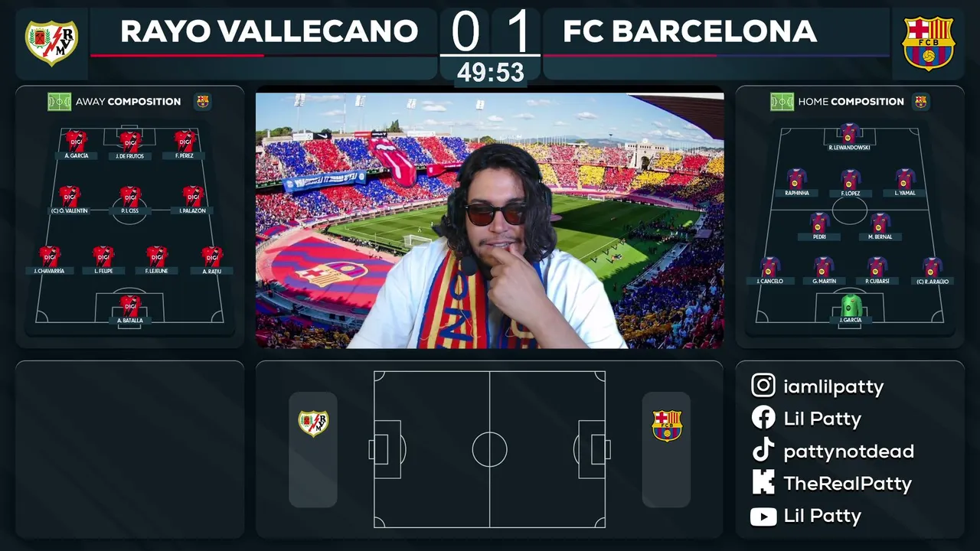Image resolution: width=980 pixels, height=551 pixels.
Task: Click the FC Barcelona crest in header
Action: 929,44
